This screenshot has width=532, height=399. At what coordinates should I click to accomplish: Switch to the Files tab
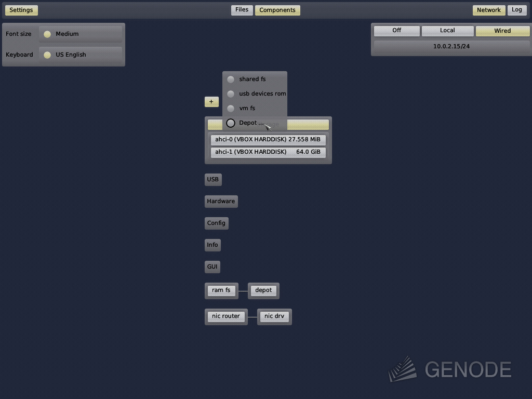pos(242,9)
